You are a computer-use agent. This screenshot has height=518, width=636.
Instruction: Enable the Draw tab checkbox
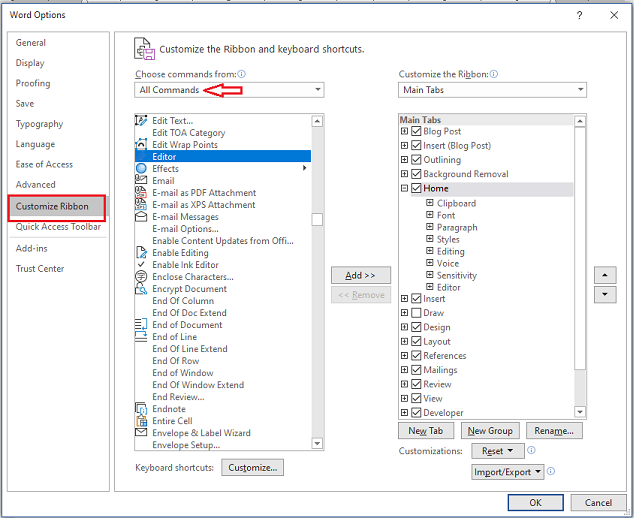416,313
